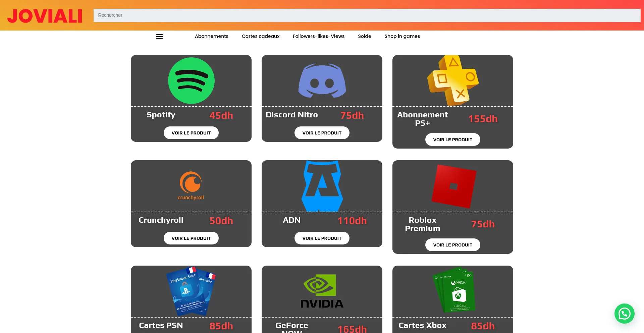This screenshot has height=333, width=644.
Task: Click the Discord Nitro title
Action: tap(292, 115)
